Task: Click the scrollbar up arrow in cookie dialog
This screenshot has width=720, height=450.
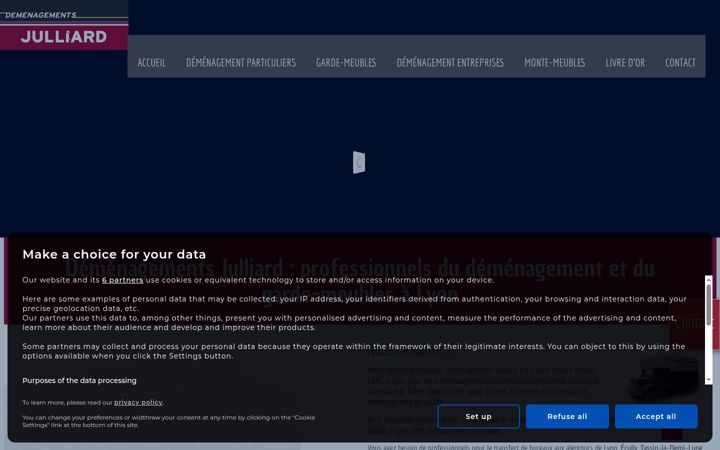Action: pos(709,279)
